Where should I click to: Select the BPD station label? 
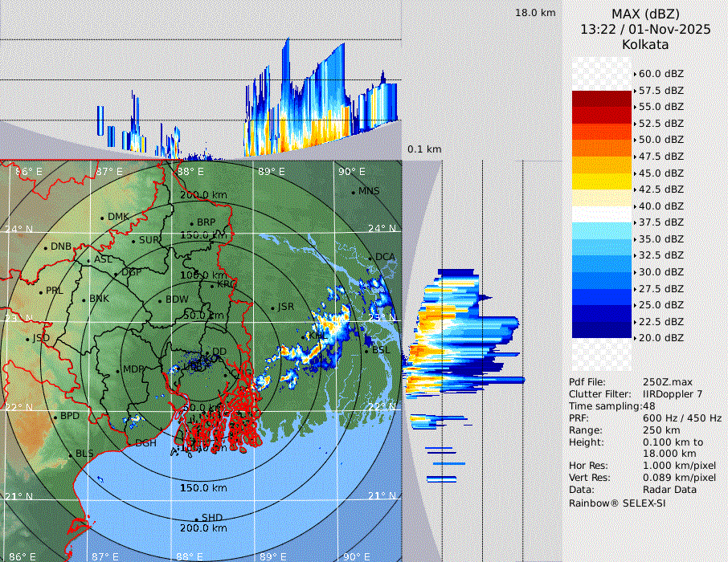pyautogui.click(x=70, y=416)
